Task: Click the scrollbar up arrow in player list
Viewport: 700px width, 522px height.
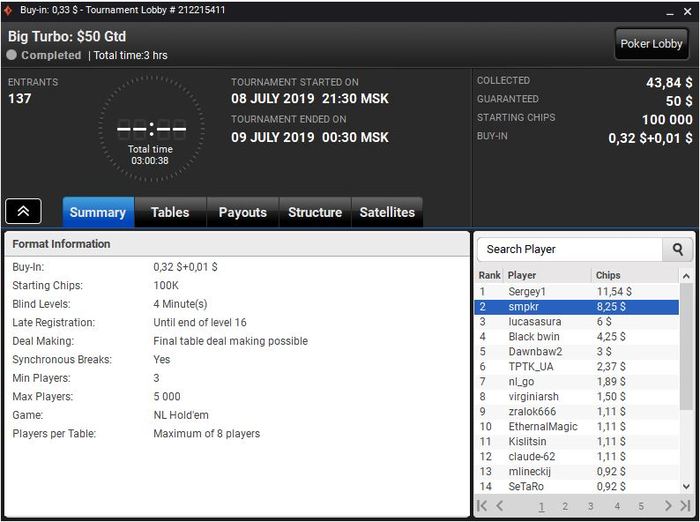Action: coord(686,276)
